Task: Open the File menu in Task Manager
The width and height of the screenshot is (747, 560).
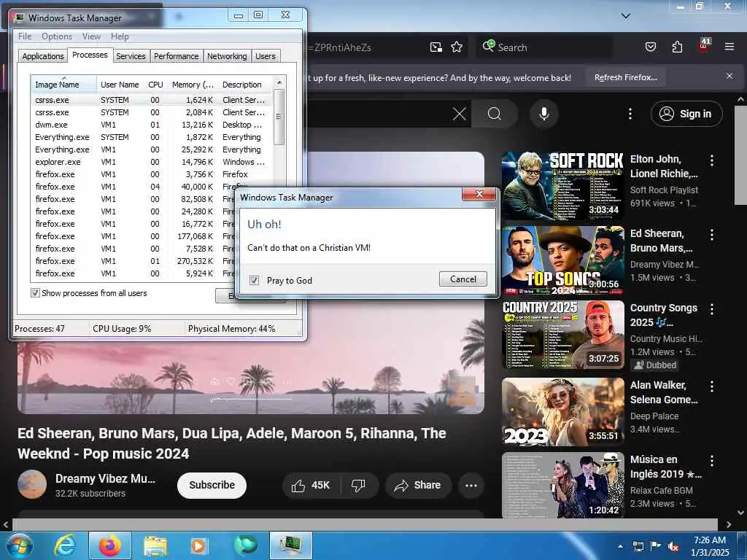Action: 25,36
